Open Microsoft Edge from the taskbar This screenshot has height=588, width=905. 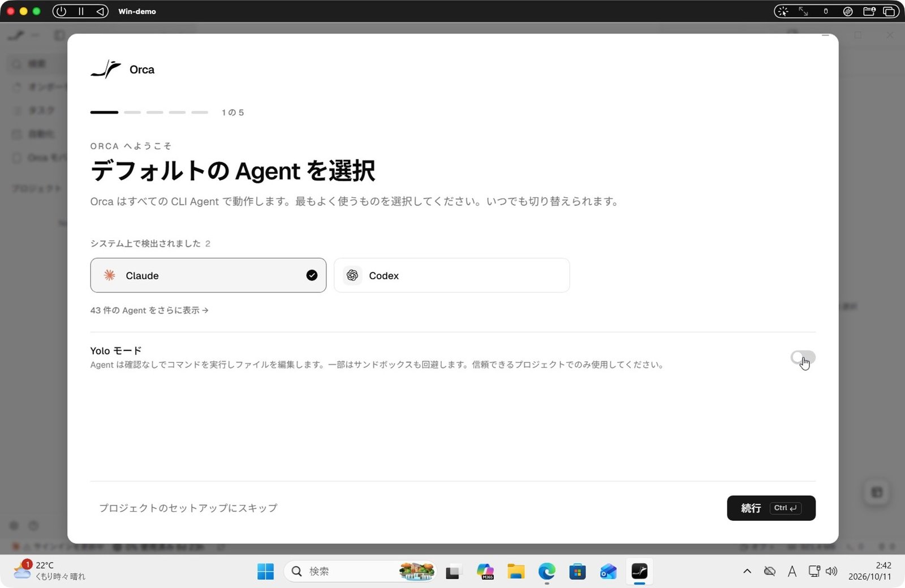tap(547, 572)
